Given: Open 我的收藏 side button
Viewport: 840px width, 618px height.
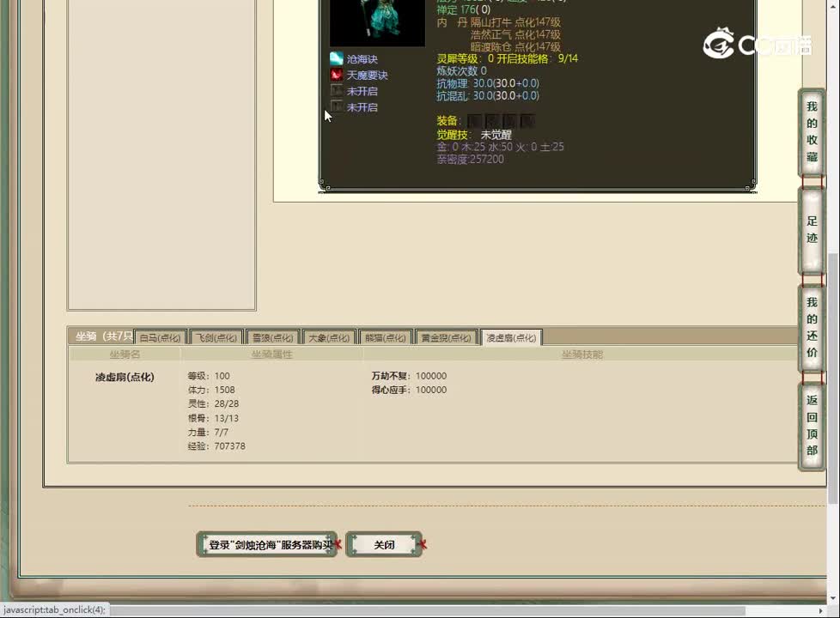Looking at the screenshot, I should click(x=813, y=131).
